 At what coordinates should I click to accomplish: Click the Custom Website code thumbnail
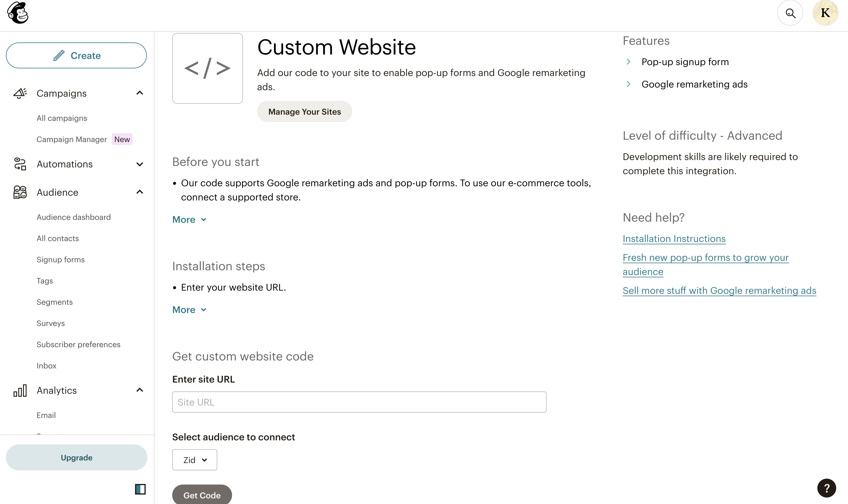tap(207, 68)
